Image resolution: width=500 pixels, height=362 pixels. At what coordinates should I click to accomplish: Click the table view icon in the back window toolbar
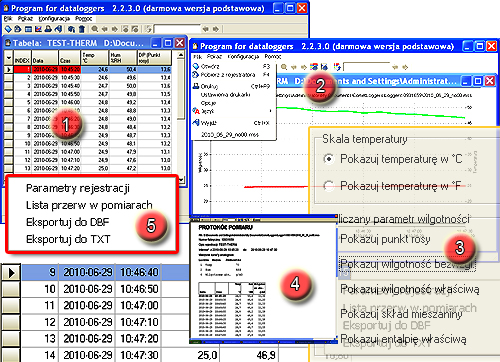coord(28,29)
